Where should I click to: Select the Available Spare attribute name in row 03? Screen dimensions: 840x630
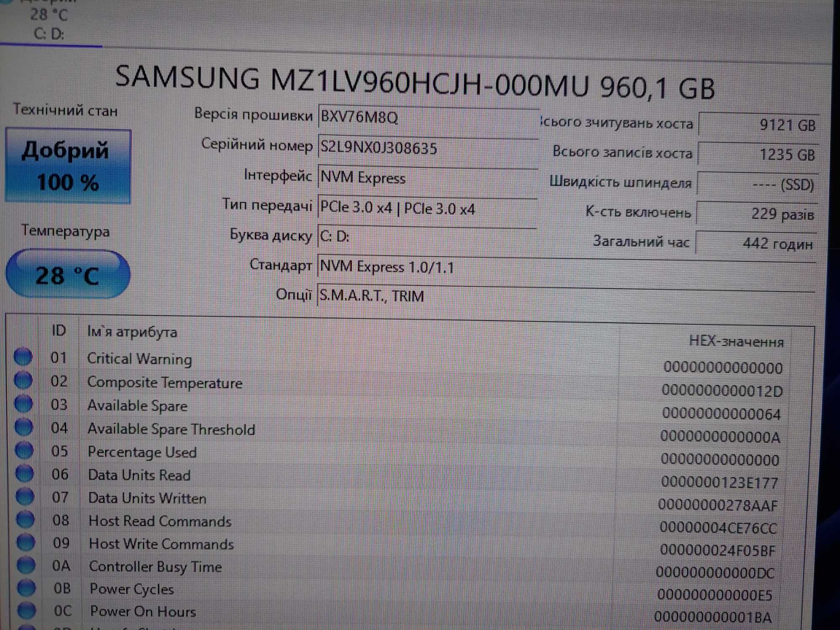click(x=137, y=406)
